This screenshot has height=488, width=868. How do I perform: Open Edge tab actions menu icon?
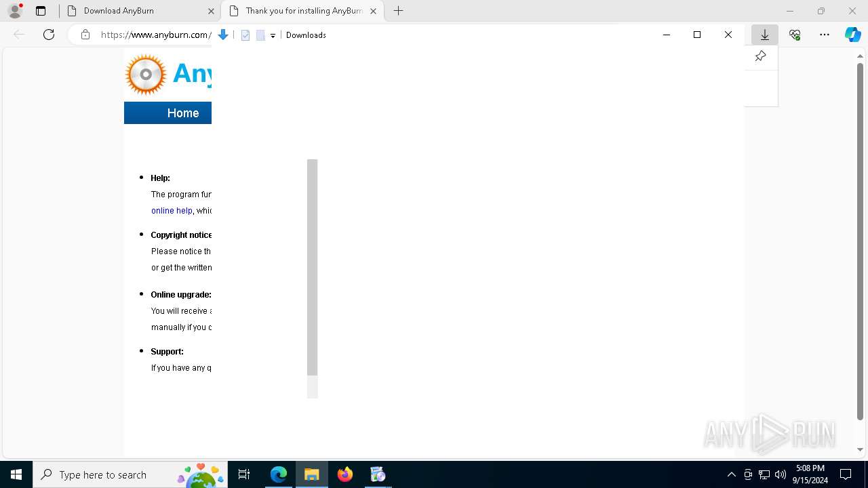point(41,11)
